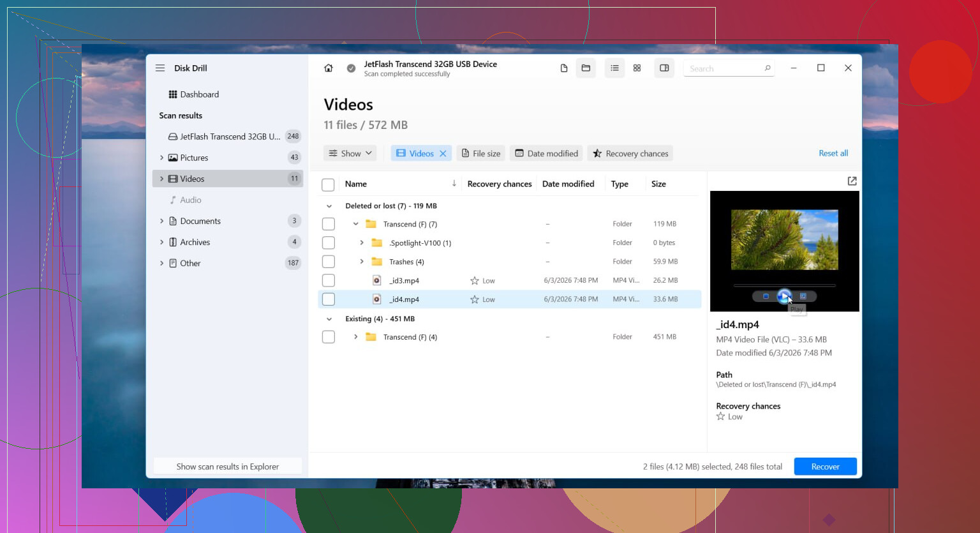
Task: Click the video preview thumbnail image
Action: (x=785, y=239)
